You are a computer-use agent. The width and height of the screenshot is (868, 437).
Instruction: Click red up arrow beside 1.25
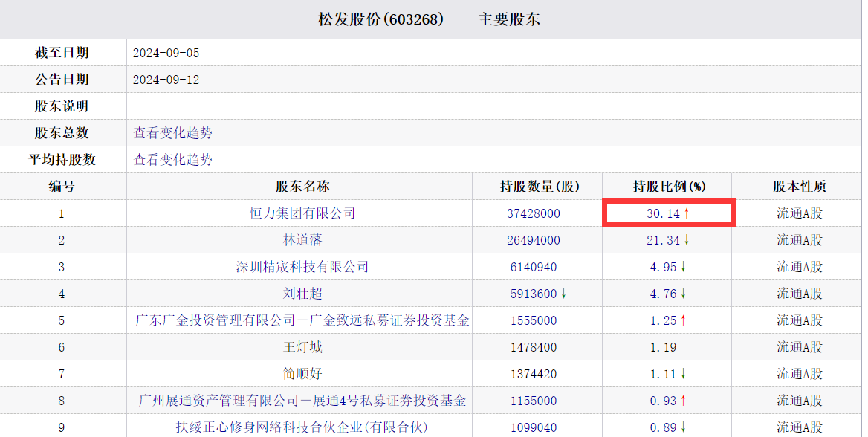tap(683, 320)
